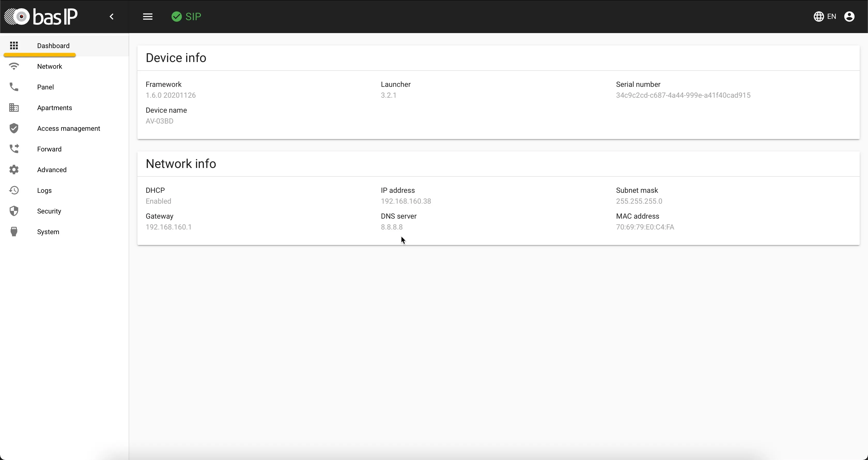Click the bas-IP logo
Image resolution: width=868 pixels, height=460 pixels.
tap(41, 17)
